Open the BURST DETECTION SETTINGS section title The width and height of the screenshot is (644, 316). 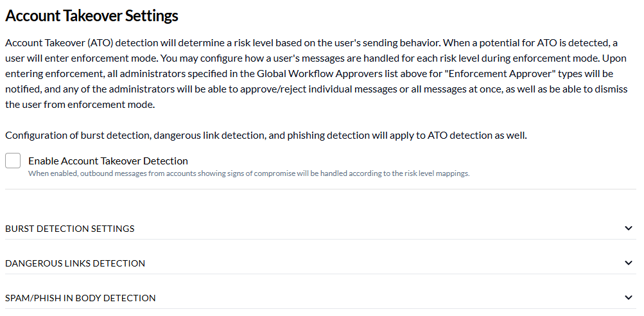click(x=70, y=229)
